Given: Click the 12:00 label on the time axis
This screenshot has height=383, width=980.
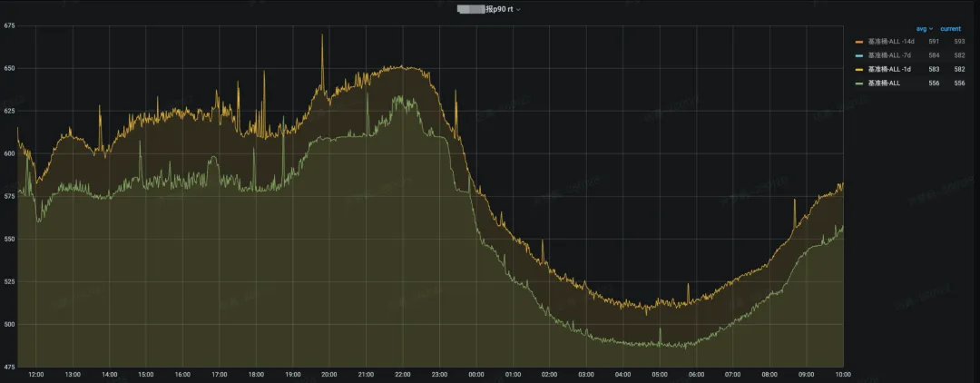Looking at the screenshot, I should [35, 375].
